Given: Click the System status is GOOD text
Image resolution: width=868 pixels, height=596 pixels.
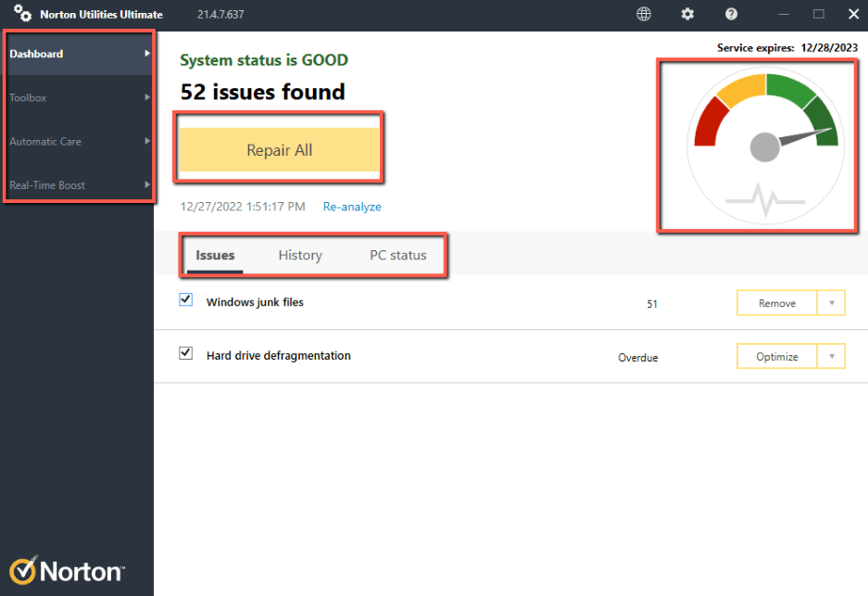Looking at the screenshot, I should click(264, 60).
